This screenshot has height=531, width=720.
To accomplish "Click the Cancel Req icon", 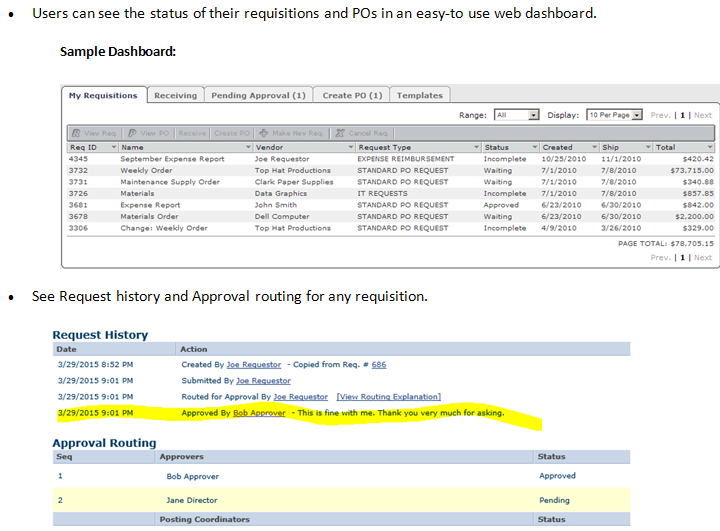I will tap(340, 132).
